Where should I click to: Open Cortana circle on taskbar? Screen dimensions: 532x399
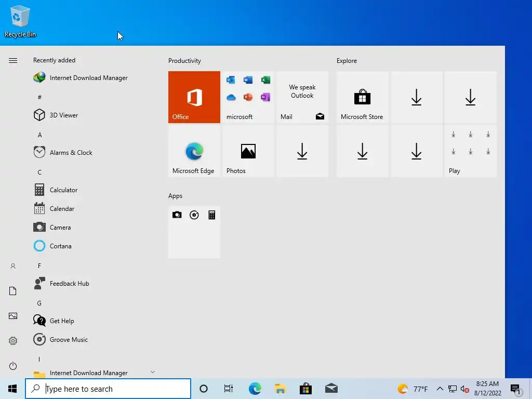(204, 389)
